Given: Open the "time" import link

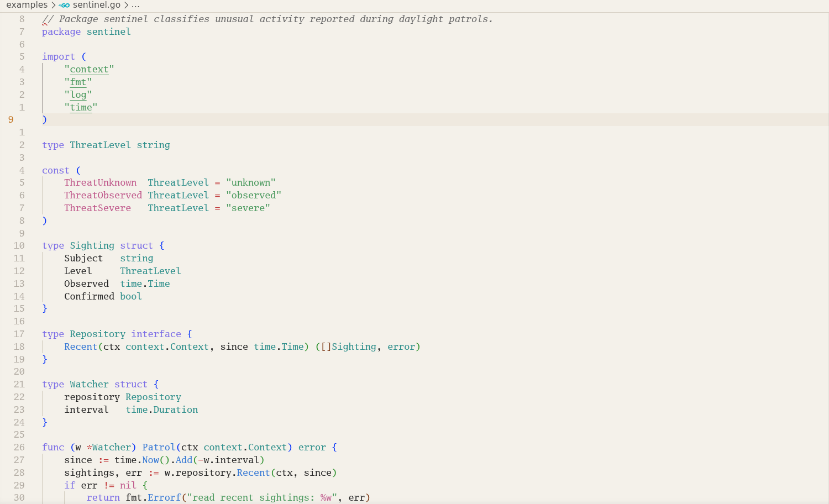Looking at the screenshot, I should tap(81, 107).
